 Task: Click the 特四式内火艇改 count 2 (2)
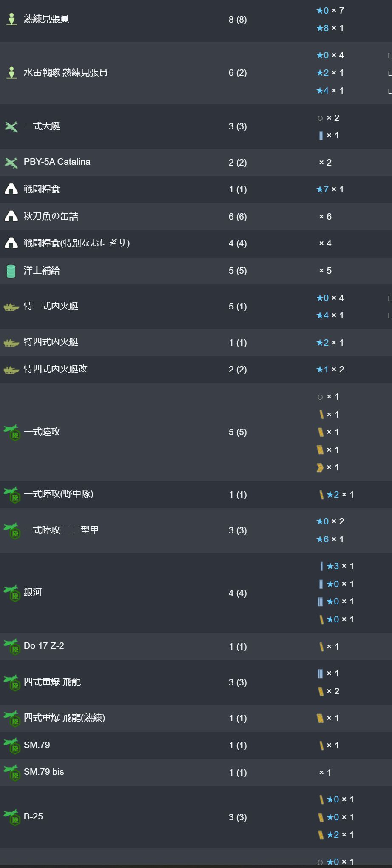coord(238,370)
